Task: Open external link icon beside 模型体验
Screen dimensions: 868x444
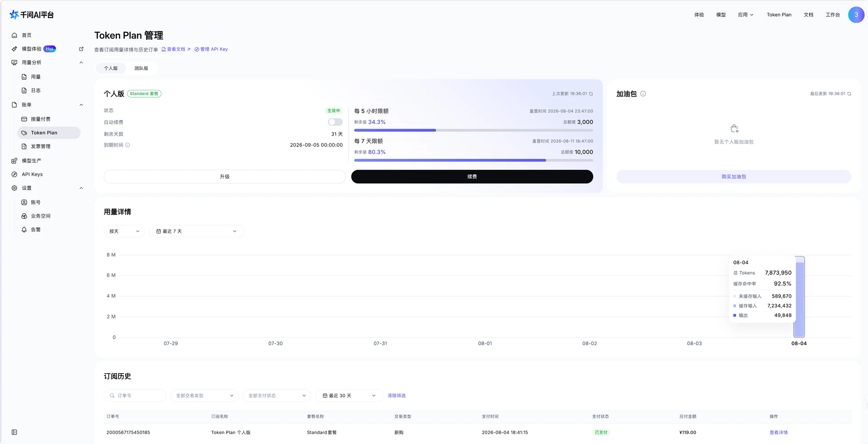Action: point(81,49)
